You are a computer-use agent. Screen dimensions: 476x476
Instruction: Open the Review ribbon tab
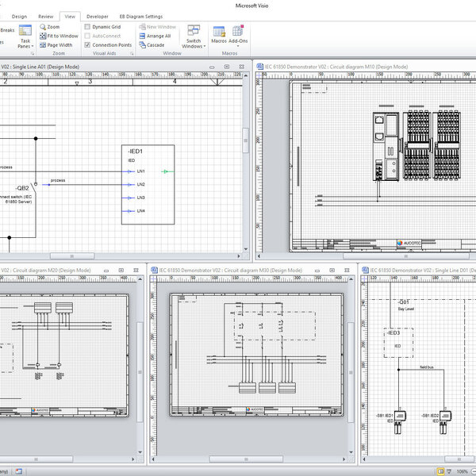46,16
